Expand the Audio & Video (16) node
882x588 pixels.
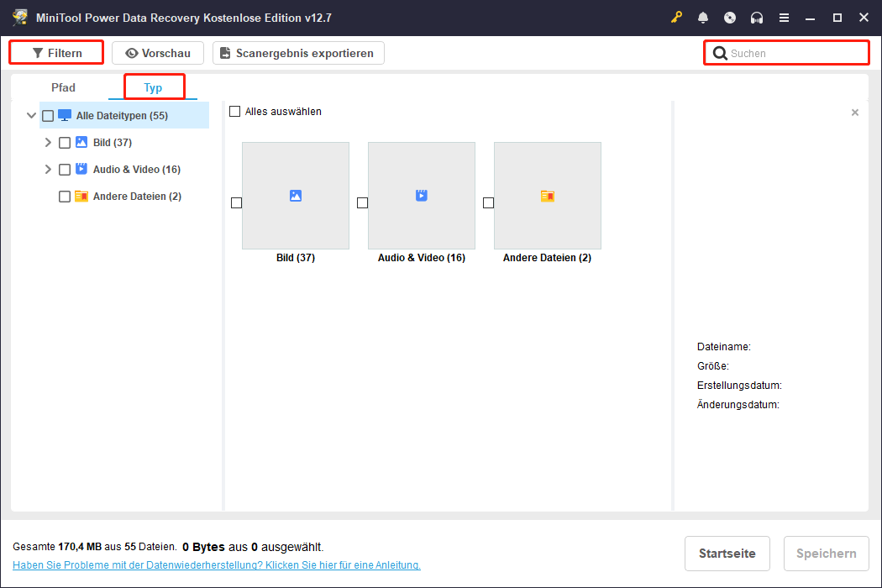click(x=48, y=169)
